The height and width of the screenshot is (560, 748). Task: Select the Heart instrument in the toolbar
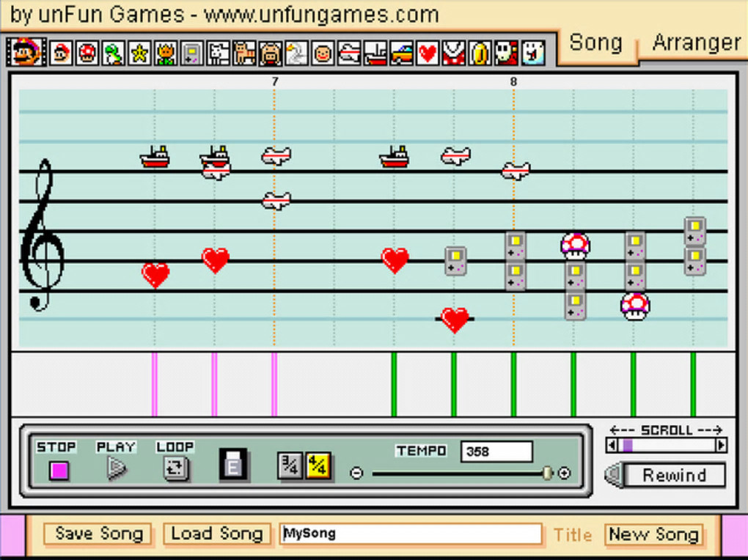[x=428, y=53]
